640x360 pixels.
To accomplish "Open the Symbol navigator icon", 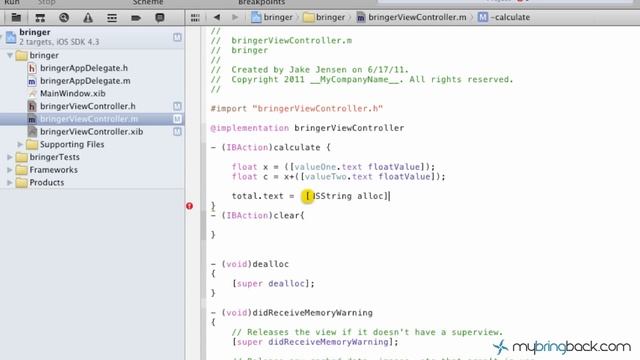I will [40, 18].
